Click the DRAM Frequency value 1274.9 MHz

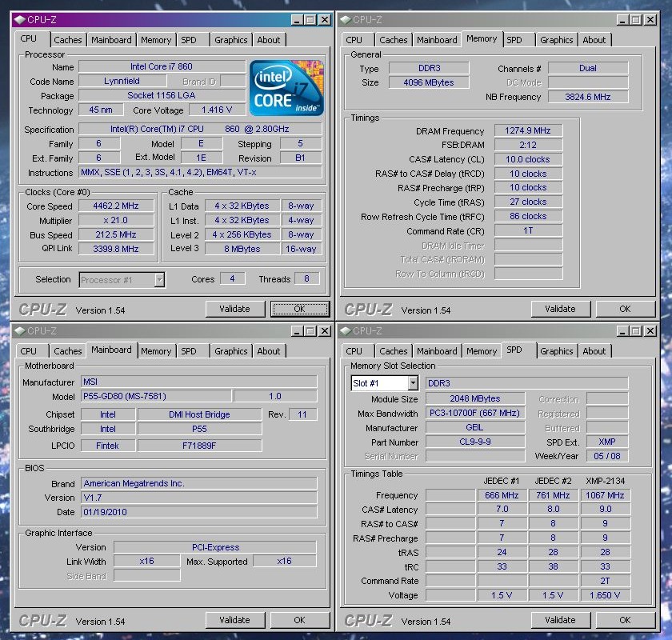tap(528, 130)
